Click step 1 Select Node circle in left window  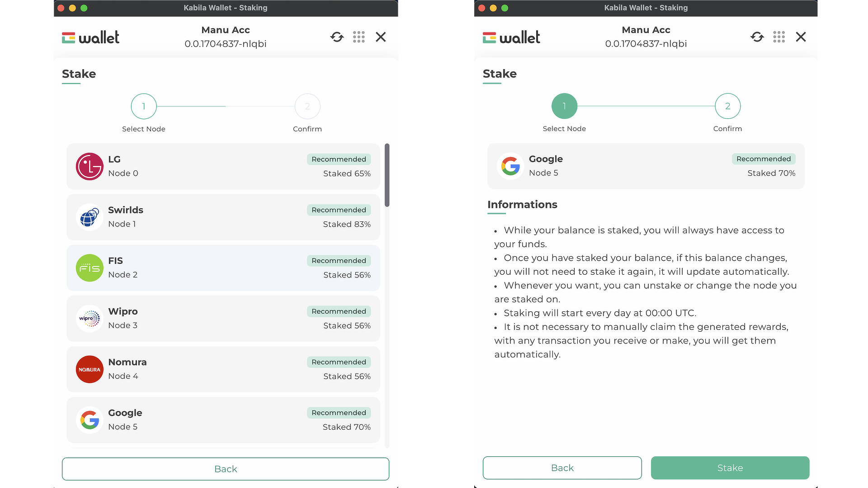click(x=144, y=106)
